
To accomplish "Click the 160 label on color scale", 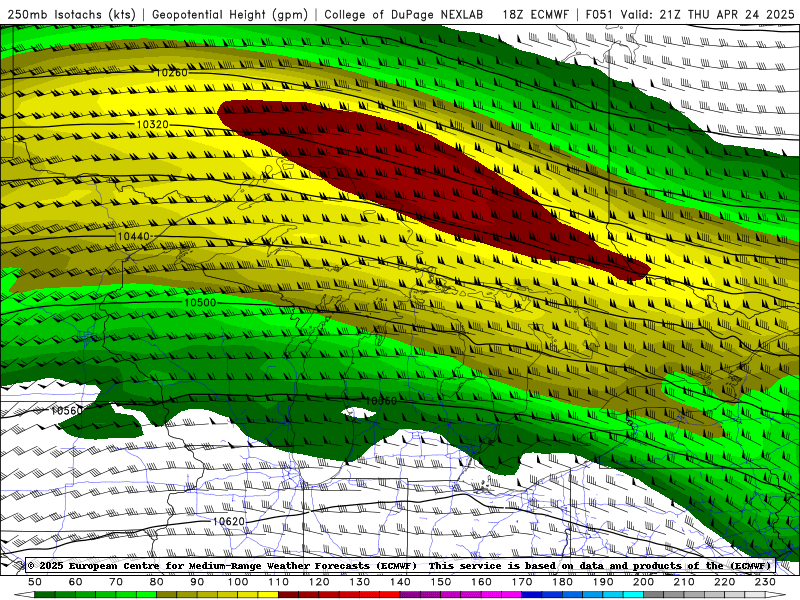I will [x=481, y=582].
